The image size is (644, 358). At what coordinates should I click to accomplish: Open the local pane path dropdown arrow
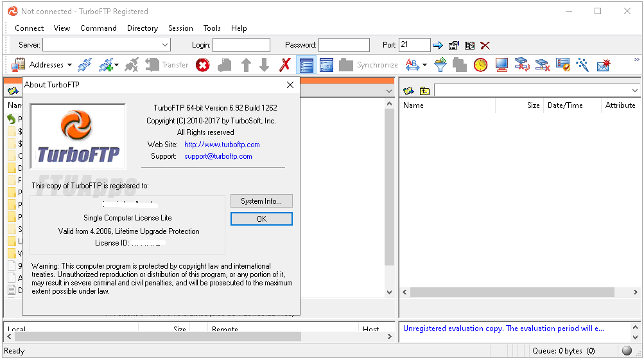389,91
